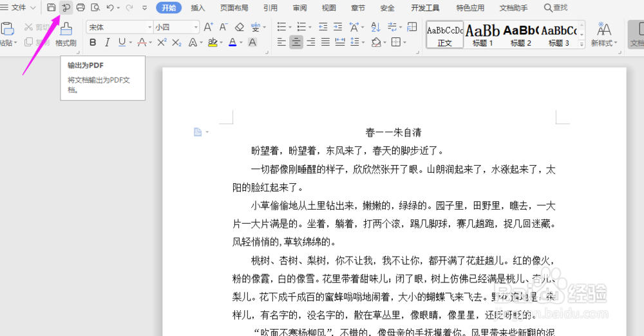Click the Chinese text layout icon

tap(354, 27)
